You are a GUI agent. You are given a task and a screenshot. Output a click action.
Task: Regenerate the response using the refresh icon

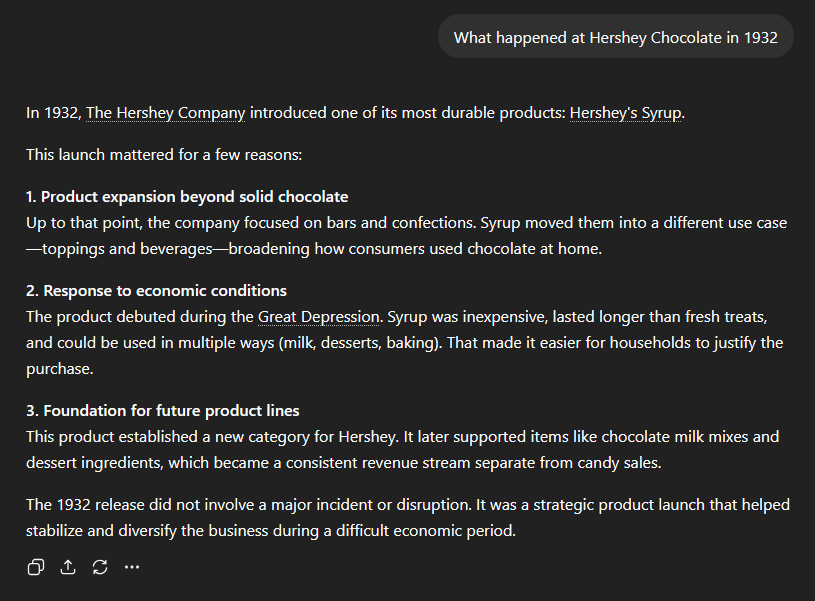[100, 567]
